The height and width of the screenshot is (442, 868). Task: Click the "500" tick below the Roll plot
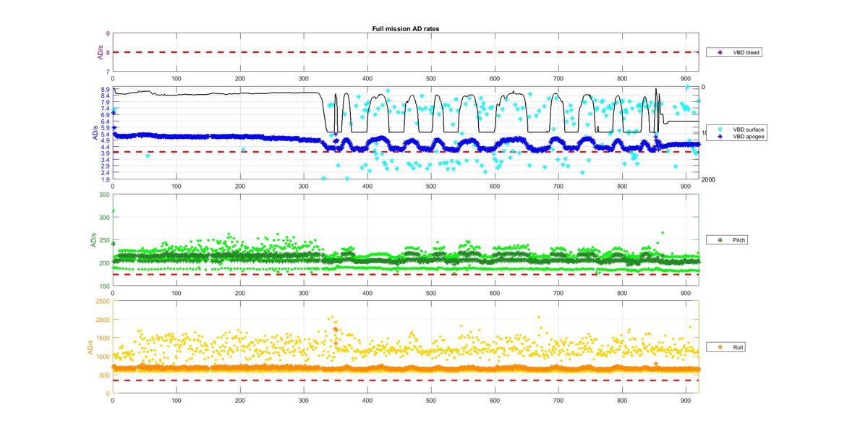[431, 399]
